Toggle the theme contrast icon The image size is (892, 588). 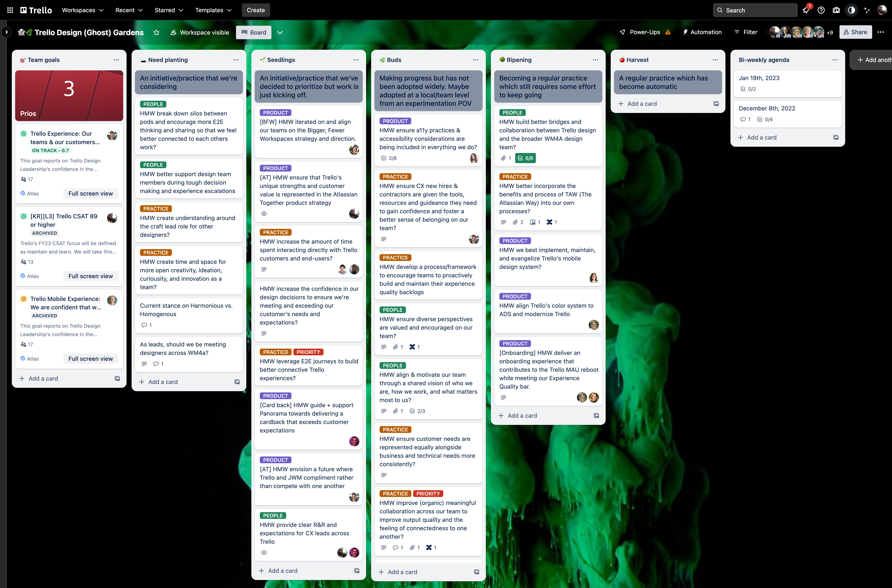pos(852,10)
